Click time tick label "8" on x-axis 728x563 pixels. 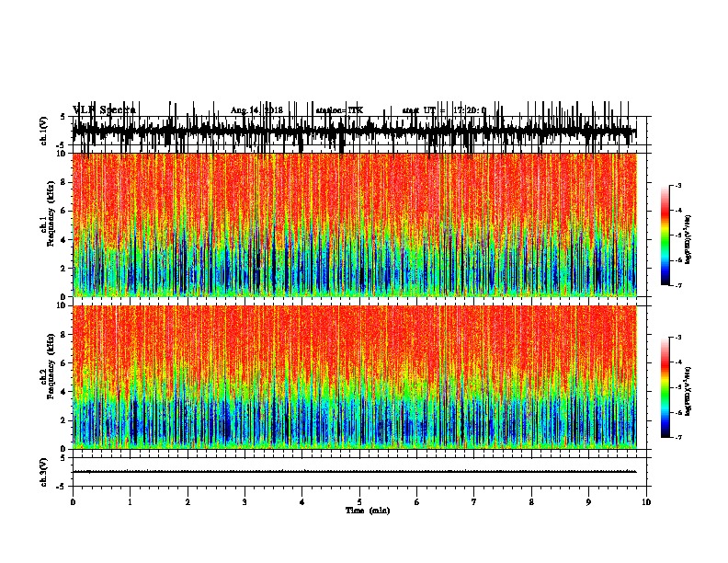pos(531,502)
